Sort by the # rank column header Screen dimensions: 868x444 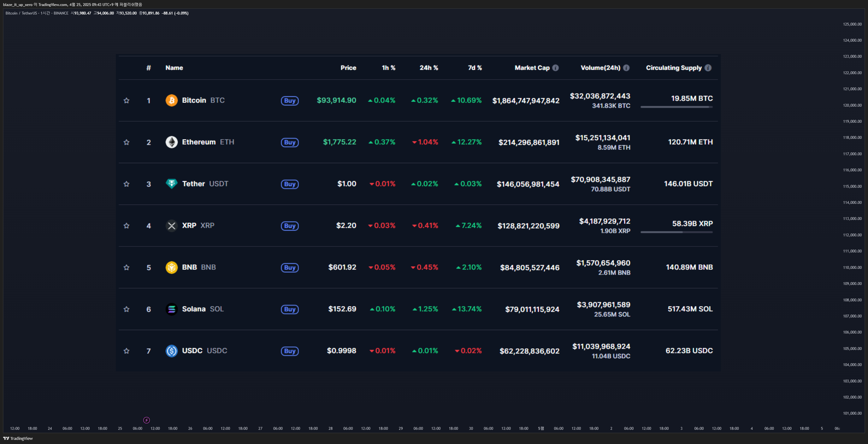(149, 68)
